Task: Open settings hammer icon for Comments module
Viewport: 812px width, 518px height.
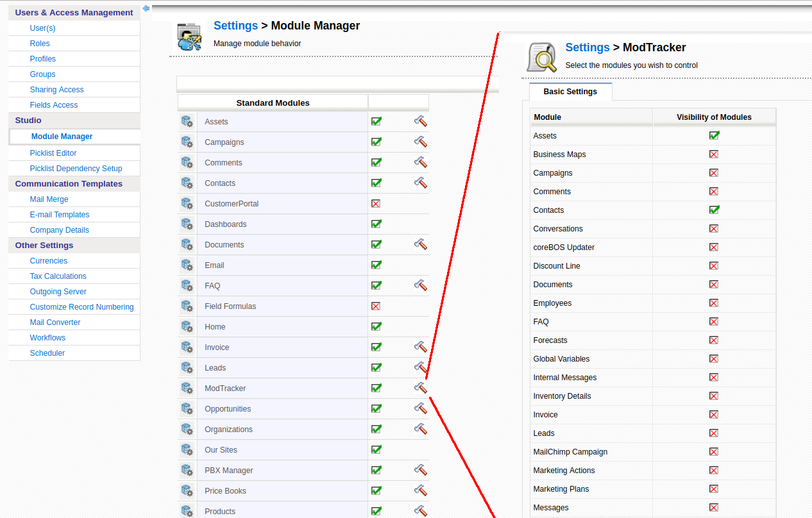Action: coord(421,162)
